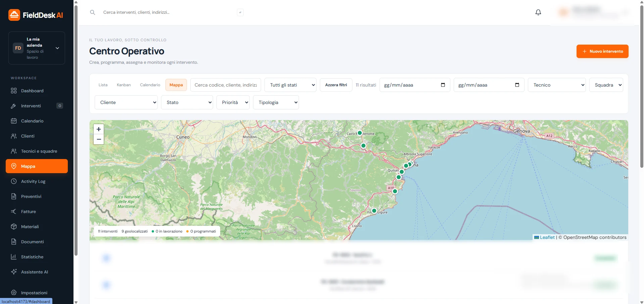Open the Cliente filter dropdown

click(126, 102)
